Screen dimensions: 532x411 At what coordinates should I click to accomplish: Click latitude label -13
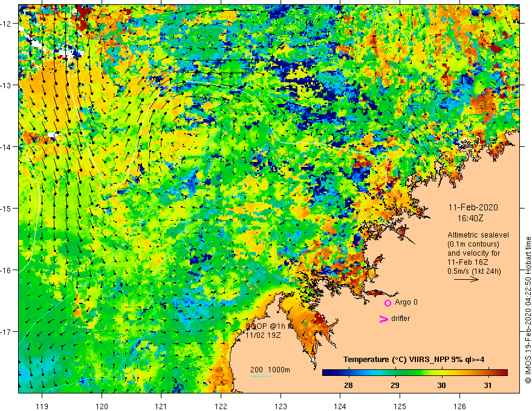click(7, 85)
